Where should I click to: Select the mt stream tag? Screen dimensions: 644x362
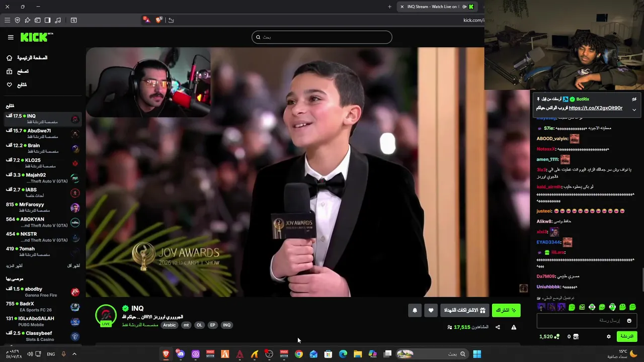point(186,325)
